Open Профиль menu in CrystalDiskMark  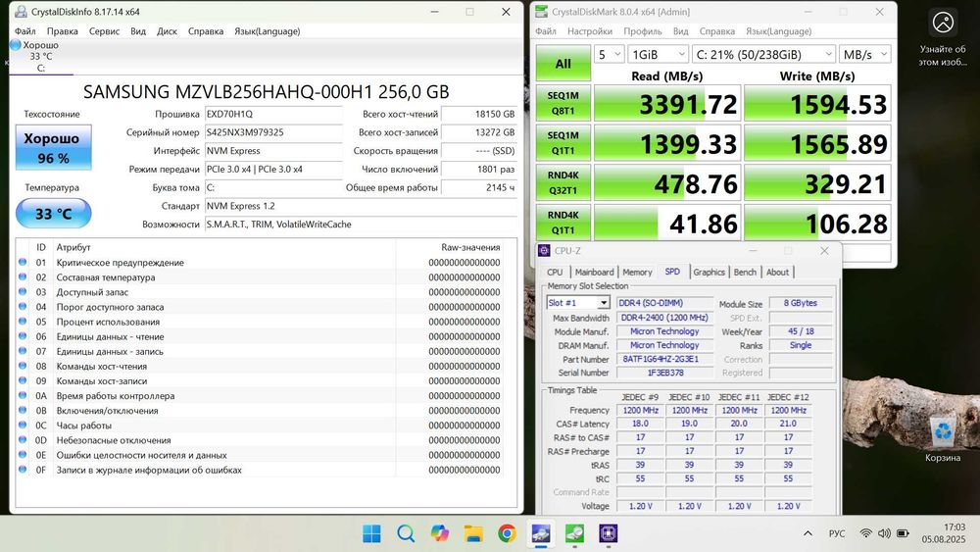[x=643, y=31]
